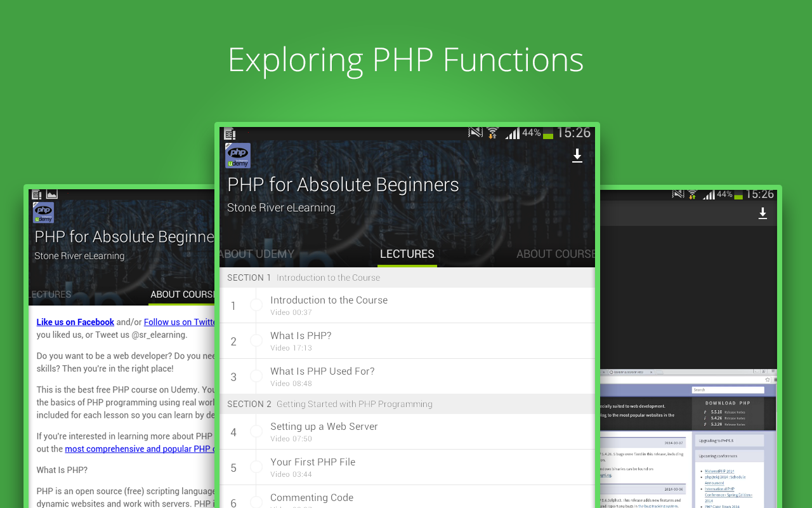Tap the battery icon in the right phone
This screenshot has height=508, width=812.
coord(738,194)
